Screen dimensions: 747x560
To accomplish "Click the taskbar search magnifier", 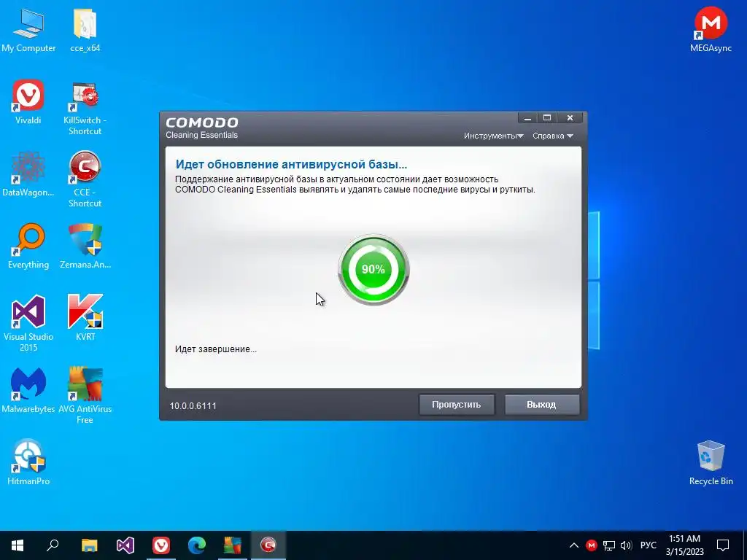I will tap(53, 545).
